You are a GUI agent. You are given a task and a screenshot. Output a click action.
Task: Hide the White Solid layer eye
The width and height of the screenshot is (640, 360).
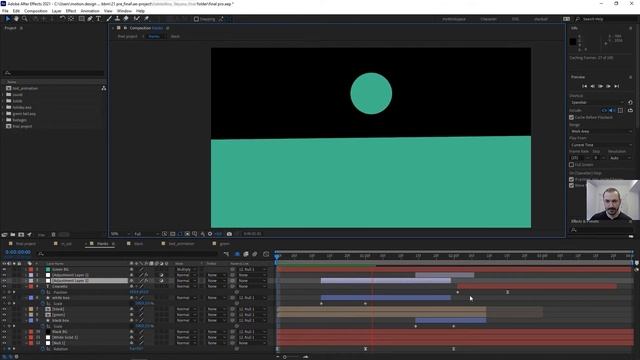[x=4, y=338]
